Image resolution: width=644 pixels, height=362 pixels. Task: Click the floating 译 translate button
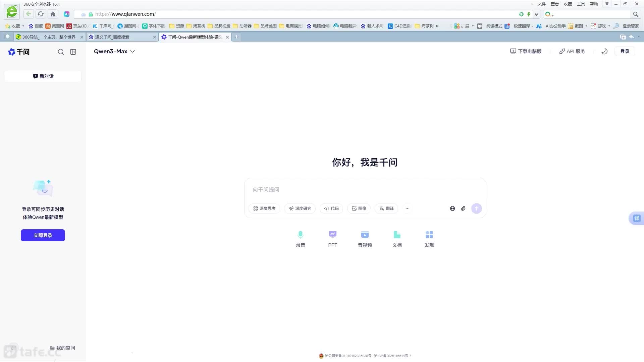pyautogui.click(x=637, y=218)
